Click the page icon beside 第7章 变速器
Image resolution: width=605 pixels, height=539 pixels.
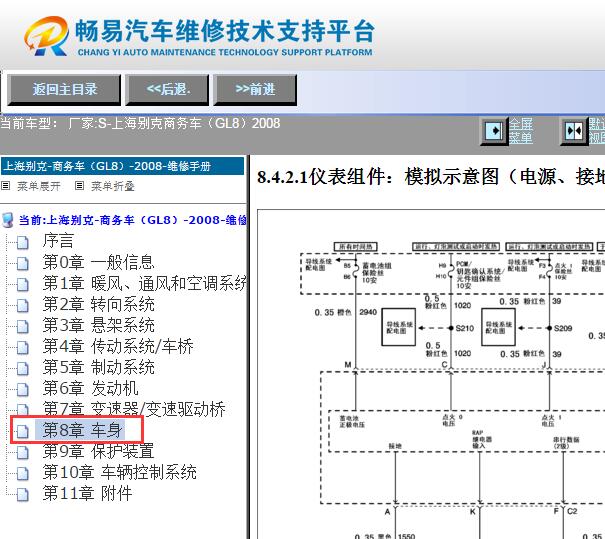[x=23, y=409]
